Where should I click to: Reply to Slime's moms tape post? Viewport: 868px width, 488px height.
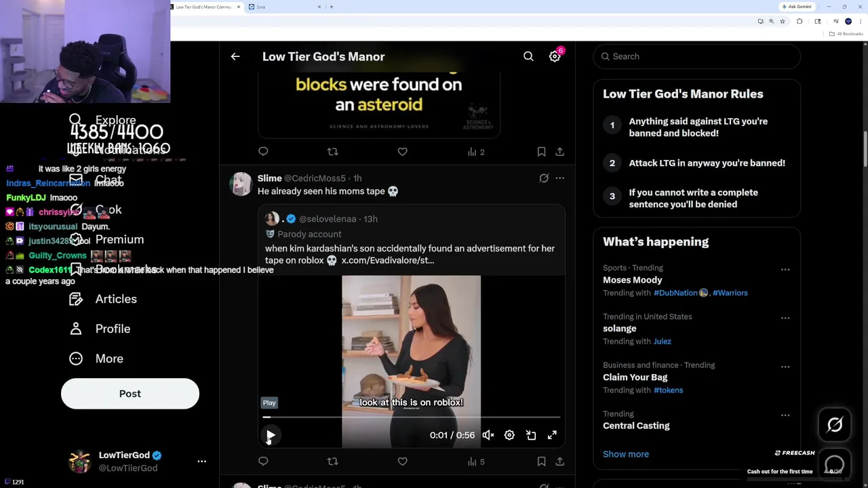click(263, 462)
